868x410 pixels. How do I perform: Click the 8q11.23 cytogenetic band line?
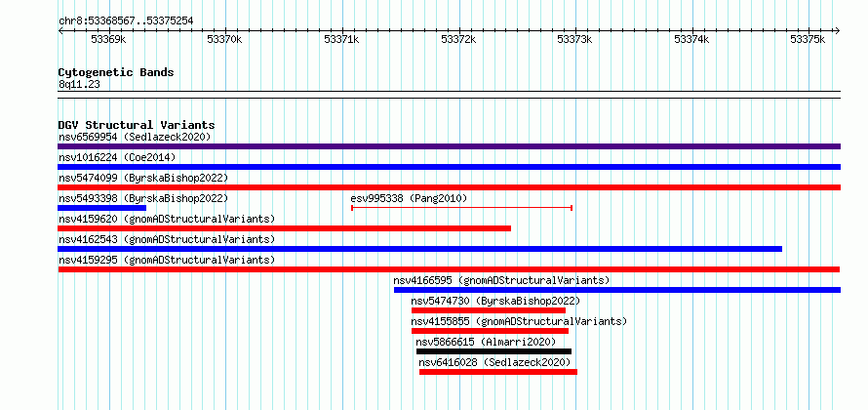coord(449,95)
